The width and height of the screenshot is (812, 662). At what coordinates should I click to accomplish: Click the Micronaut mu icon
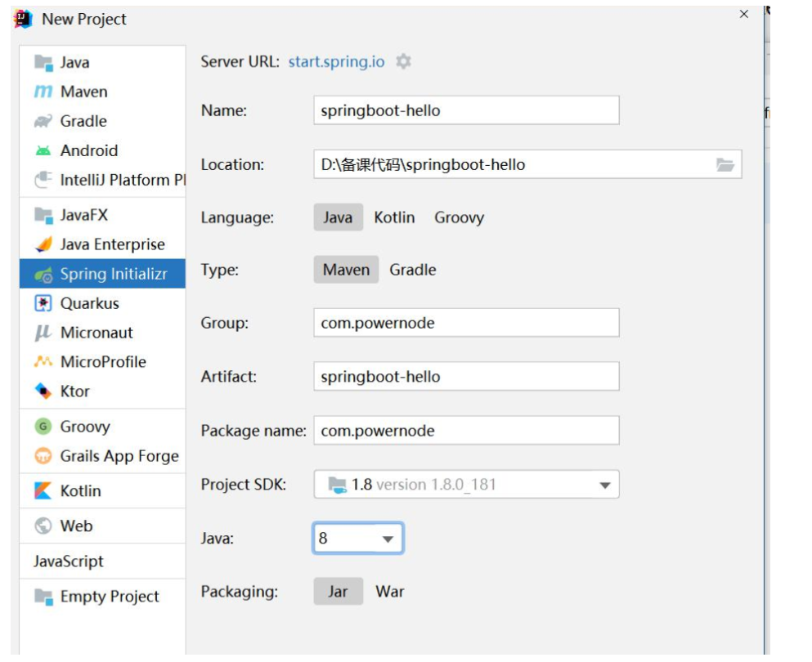[x=43, y=333]
